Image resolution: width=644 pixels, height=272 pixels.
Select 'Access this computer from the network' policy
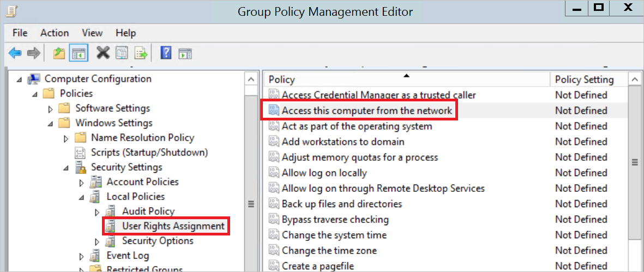pyautogui.click(x=366, y=111)
